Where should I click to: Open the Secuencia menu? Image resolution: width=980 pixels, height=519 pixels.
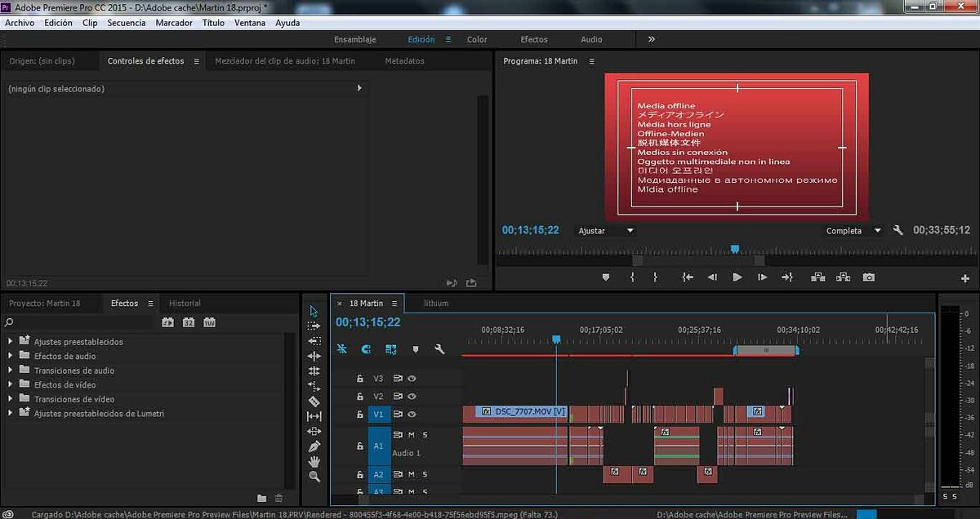[x=127, y=23]
